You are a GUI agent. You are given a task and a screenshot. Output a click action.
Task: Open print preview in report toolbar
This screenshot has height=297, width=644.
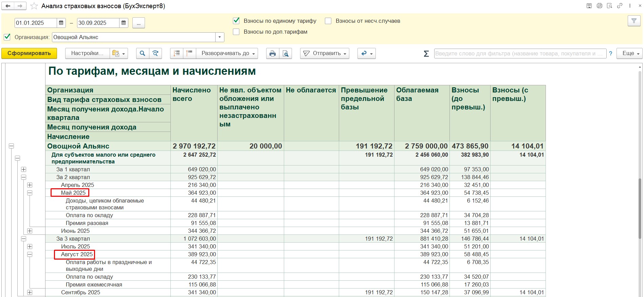286,53
